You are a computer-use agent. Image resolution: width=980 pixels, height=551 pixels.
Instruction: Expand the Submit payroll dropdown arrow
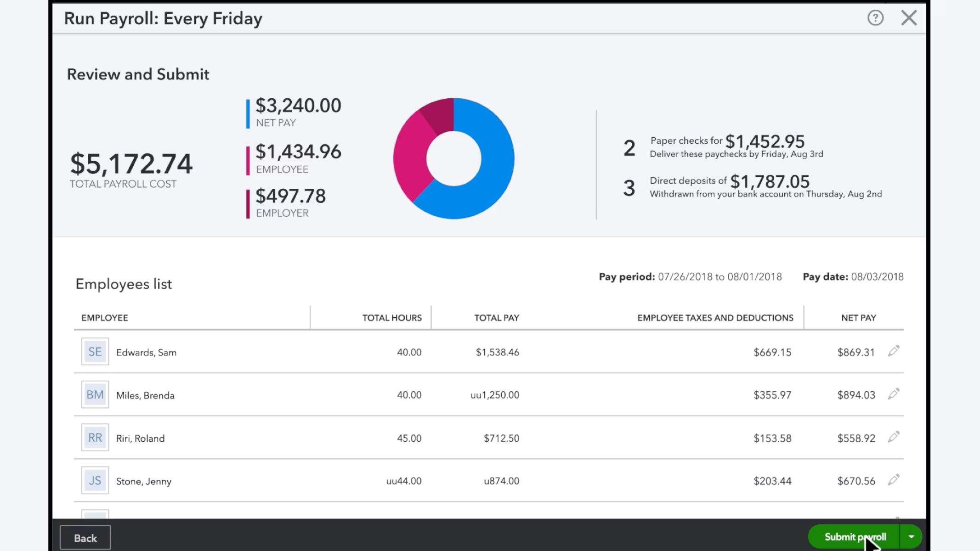coord(911,537)
